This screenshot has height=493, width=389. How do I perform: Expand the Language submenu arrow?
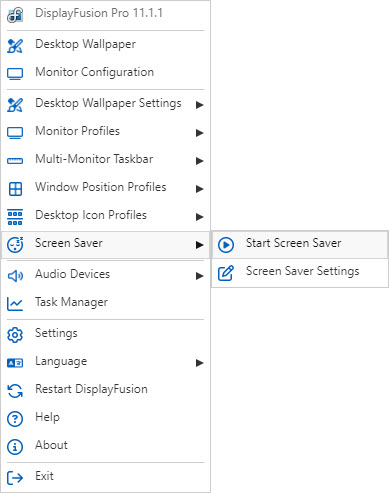click(199, 363)
